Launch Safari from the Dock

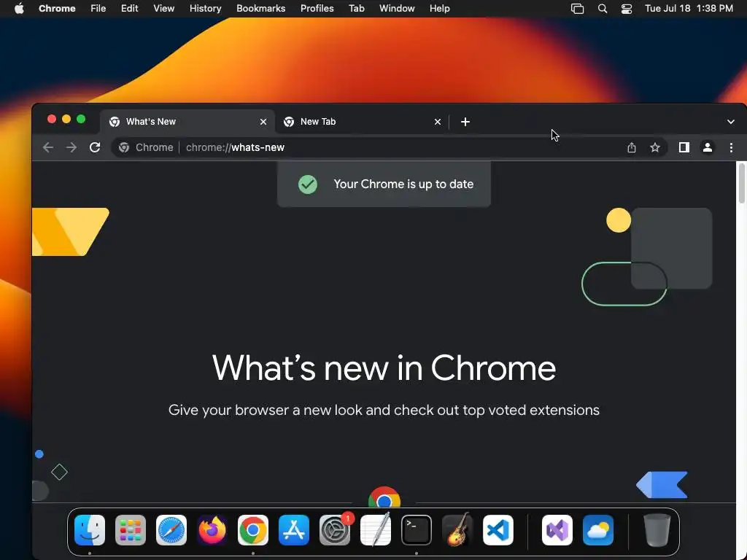[x=171, y=530]
